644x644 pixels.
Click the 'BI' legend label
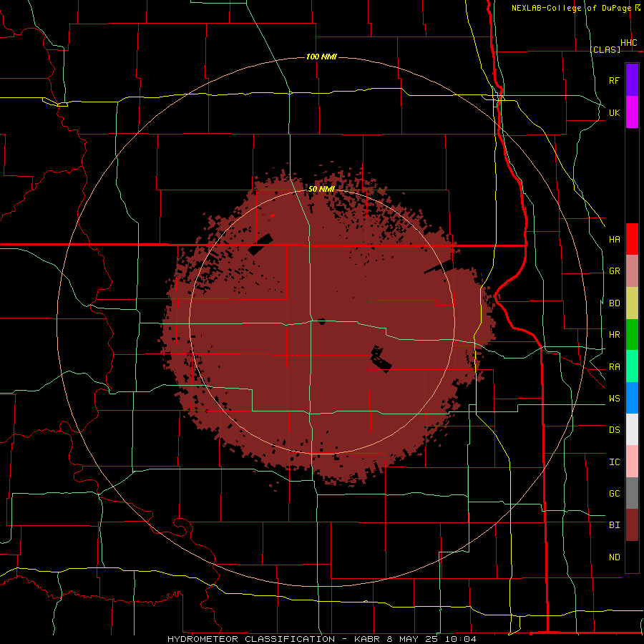[614, 525]
